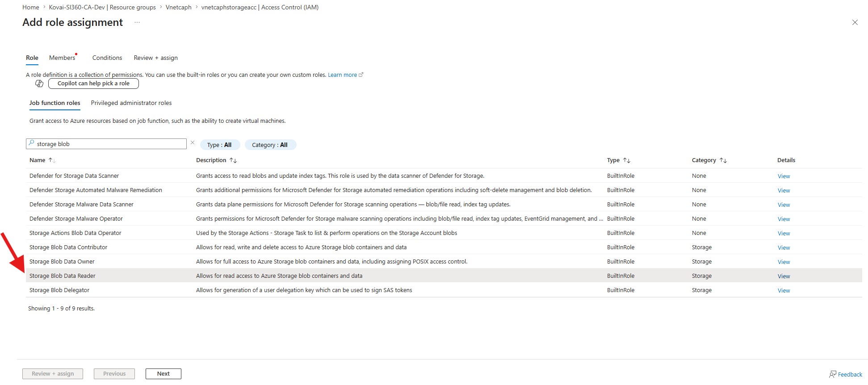
Task: Switch to the Members tab
Action: (x=62, y=58)
